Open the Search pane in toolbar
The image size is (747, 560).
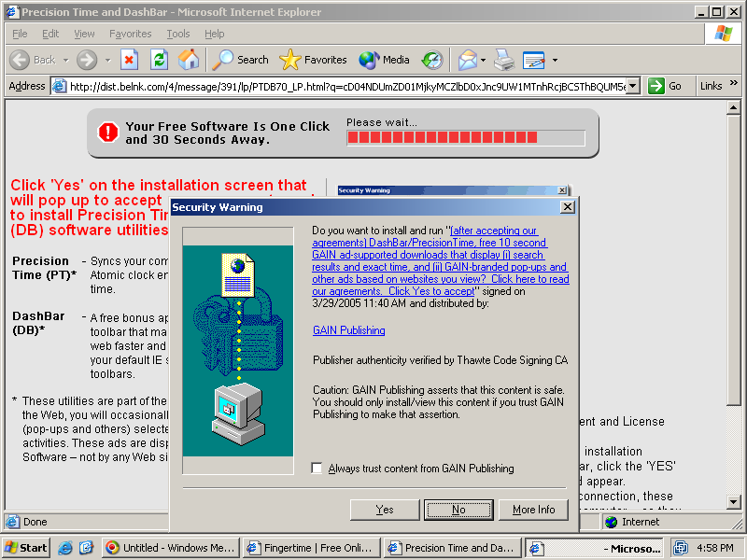241,60
